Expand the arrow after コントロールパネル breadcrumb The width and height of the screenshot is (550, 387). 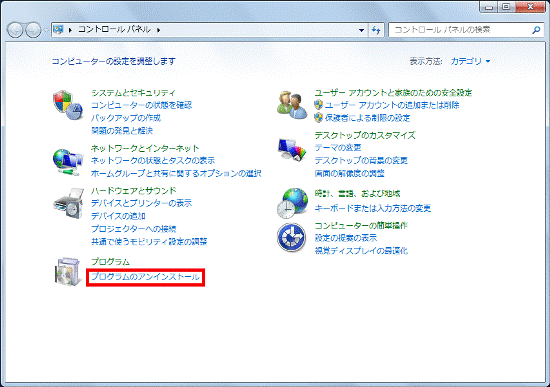point(159,30)
